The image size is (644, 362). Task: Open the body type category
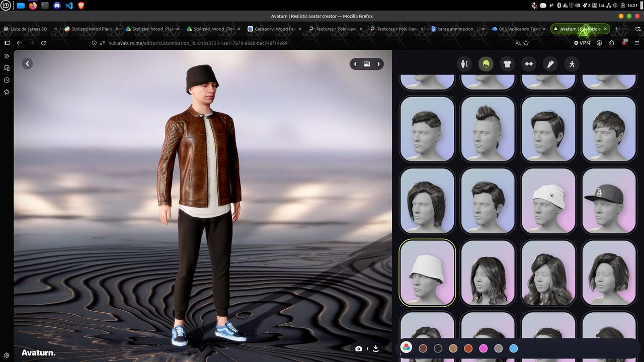coord(464,64)
